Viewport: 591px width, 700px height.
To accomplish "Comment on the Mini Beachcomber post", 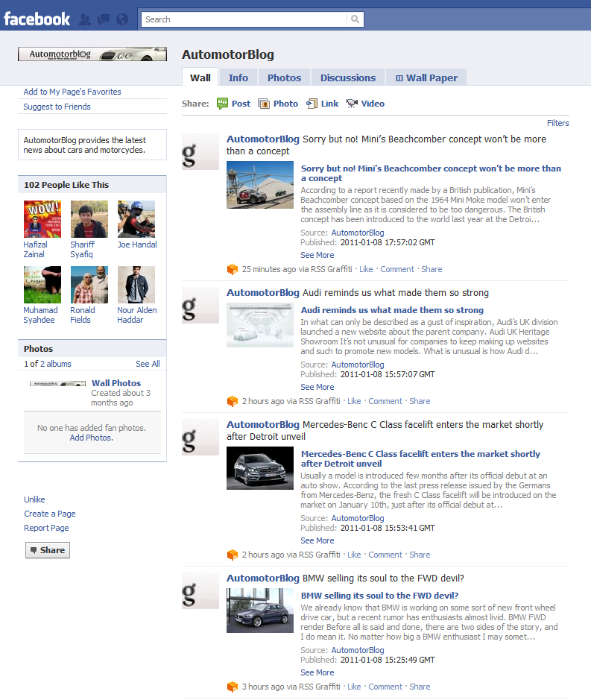I will tap(397, 269).
